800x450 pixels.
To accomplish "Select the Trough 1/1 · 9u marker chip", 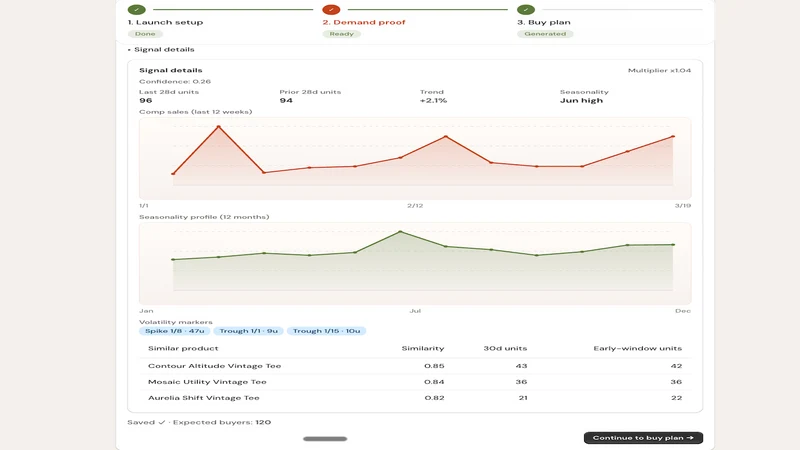I will pyautogui.click(x=248, y=331).
